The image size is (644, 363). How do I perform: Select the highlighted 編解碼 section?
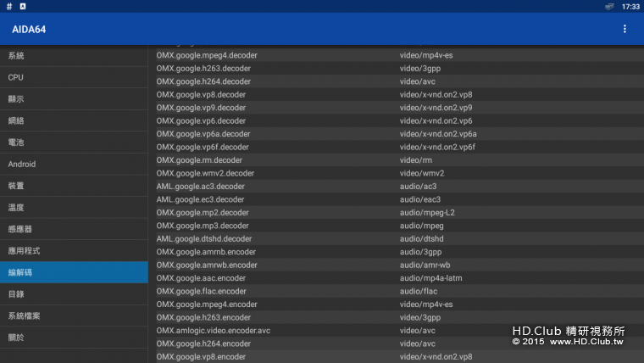(x=74, y=272)
